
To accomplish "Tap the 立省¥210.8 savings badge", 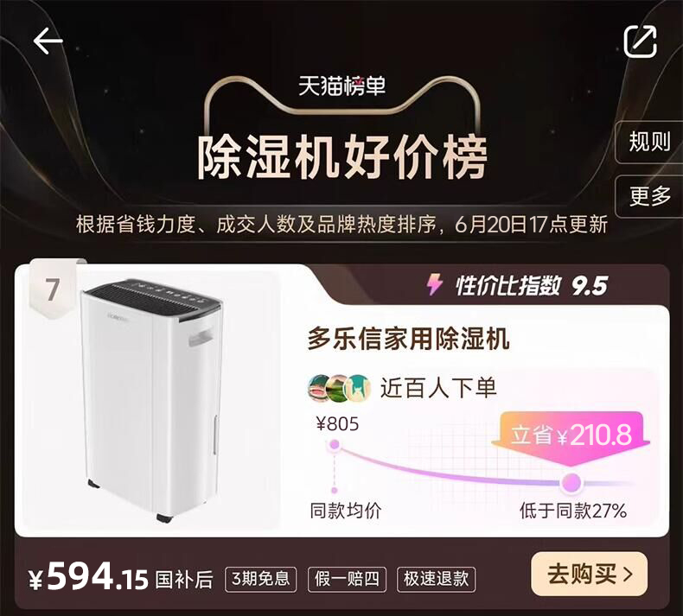I will [x=571, y=434].
